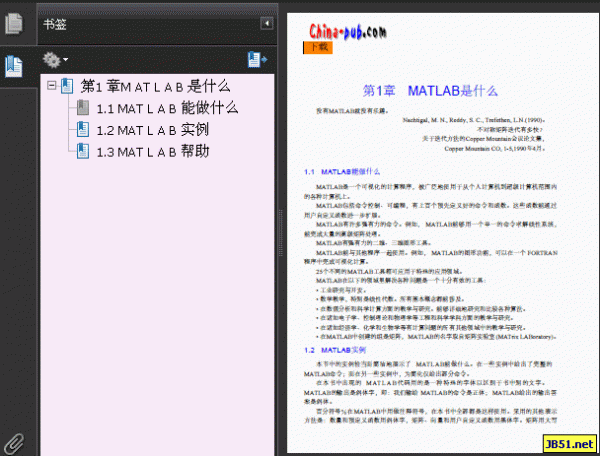The image size is (600, 456).
Task: Open the page thumbnails panel icon
Action: 14,23
